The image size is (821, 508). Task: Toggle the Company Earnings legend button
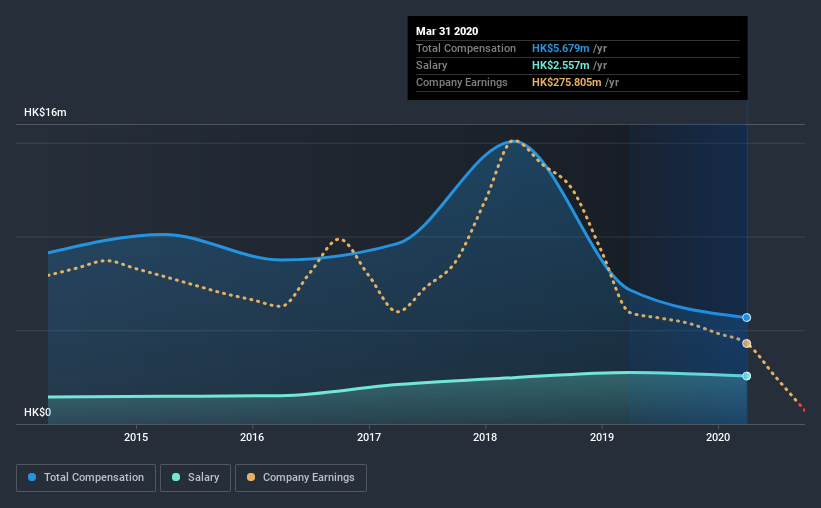click(301, 478)
